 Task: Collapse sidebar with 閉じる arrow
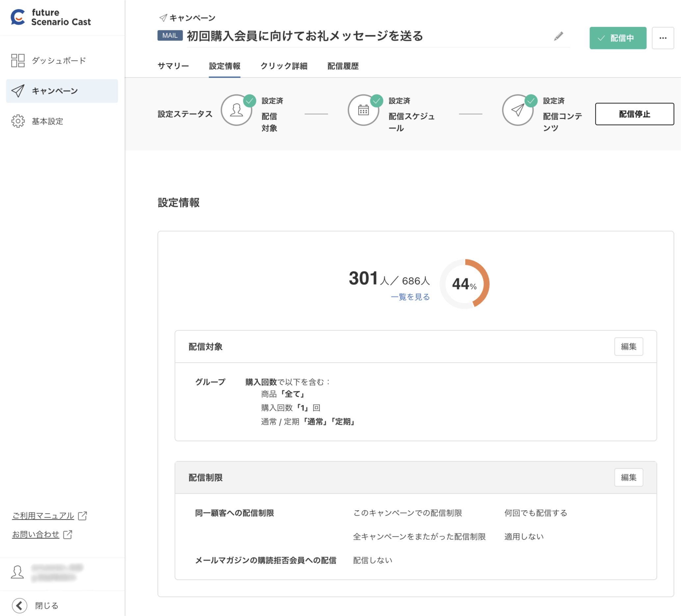point(20,605)
